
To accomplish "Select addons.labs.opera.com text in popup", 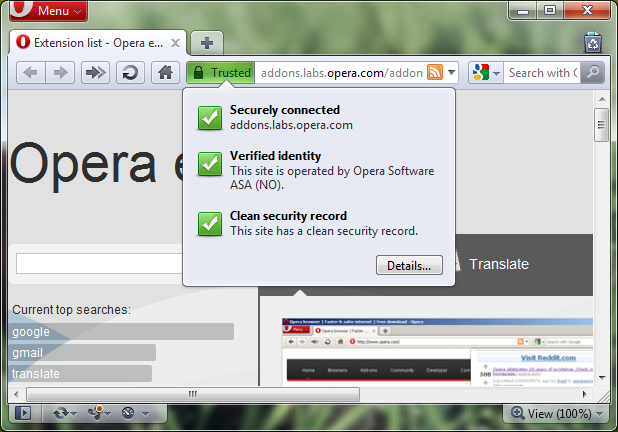I will [291, 125].
